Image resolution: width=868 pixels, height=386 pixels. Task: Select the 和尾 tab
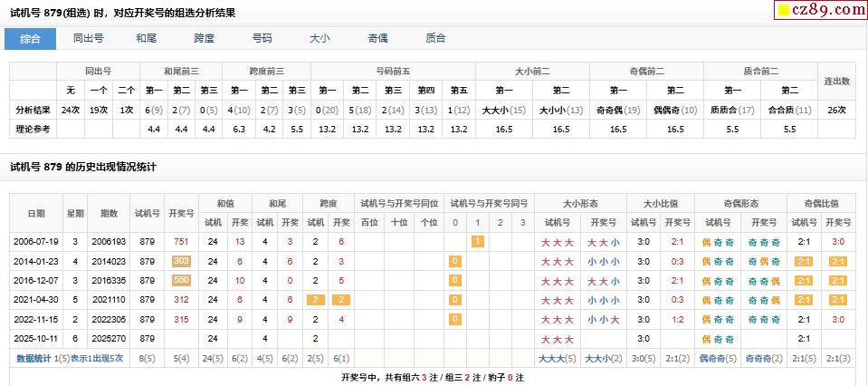(146, 38)
